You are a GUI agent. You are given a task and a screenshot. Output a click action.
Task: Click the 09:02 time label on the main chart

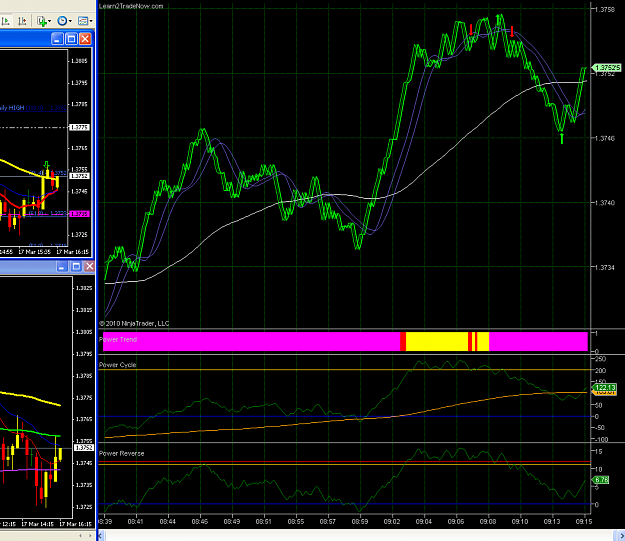coord(392,521)
